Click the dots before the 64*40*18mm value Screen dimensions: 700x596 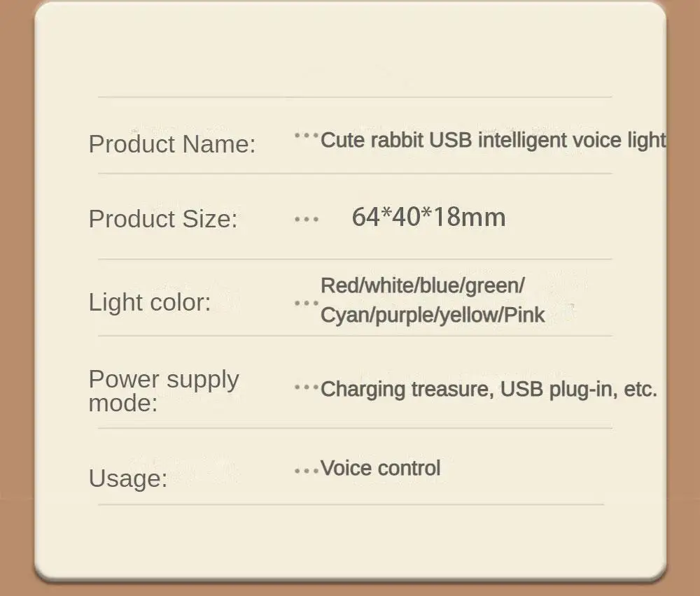(x=307, y=220)
